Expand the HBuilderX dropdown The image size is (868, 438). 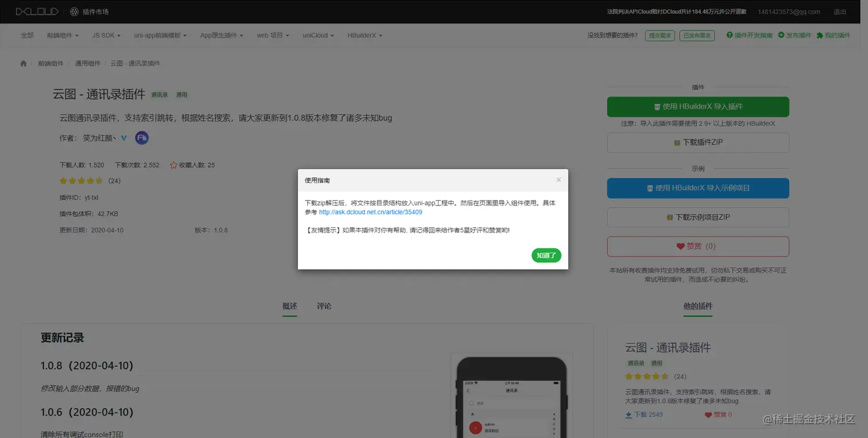coord(365,35)
